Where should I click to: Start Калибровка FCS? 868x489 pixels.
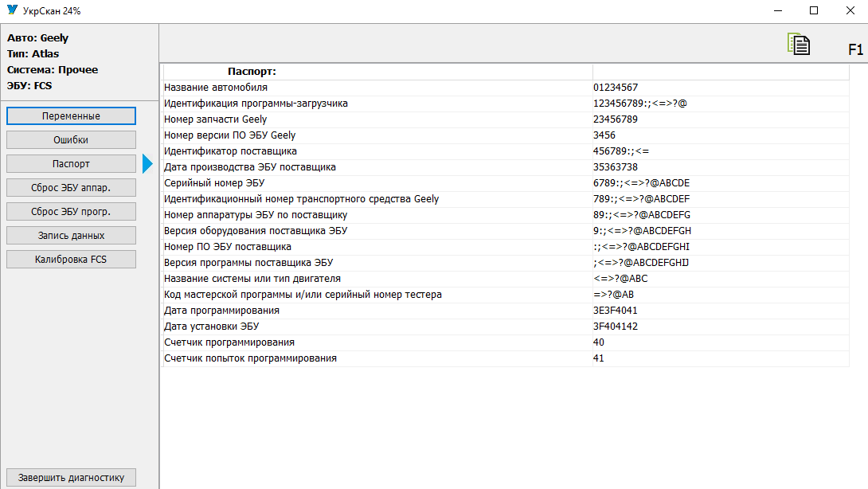(71, 259)
